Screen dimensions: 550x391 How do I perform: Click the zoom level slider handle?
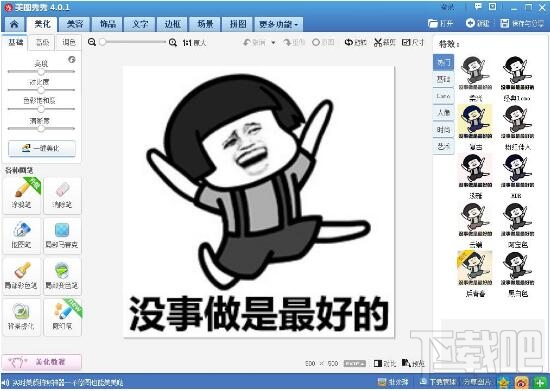pyautogui.click(x=102, y=42)
